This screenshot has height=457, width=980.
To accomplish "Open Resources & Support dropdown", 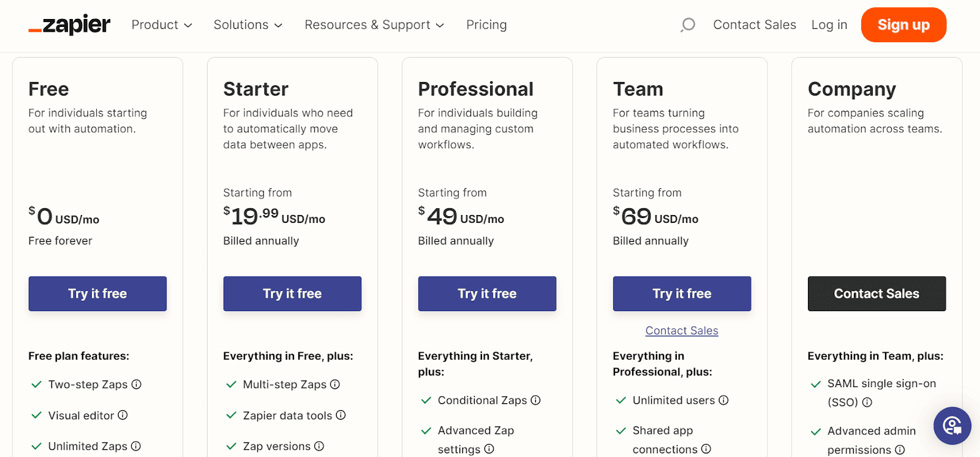I will [x=374, y=25].
